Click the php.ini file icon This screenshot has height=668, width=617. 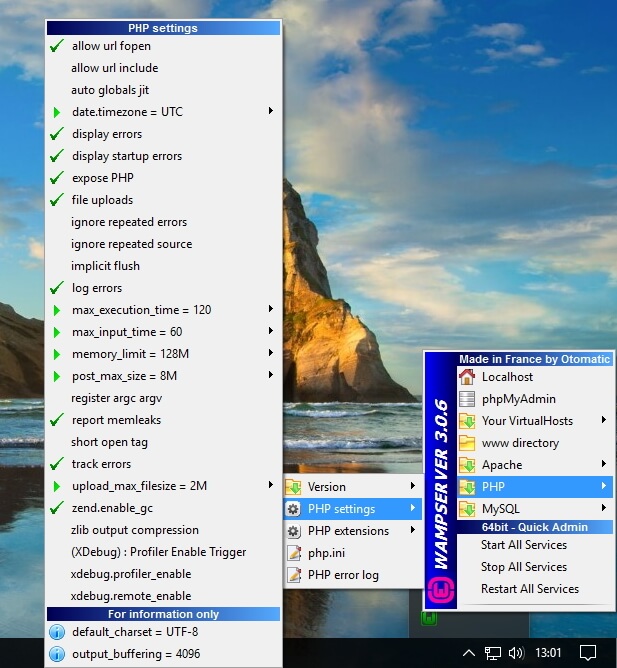pyautogui.click(x=294, y=552)
